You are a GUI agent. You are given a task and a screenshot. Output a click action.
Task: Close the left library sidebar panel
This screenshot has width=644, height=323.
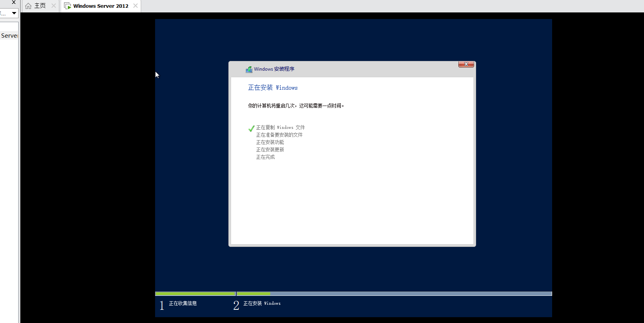[x=14, y=2]
